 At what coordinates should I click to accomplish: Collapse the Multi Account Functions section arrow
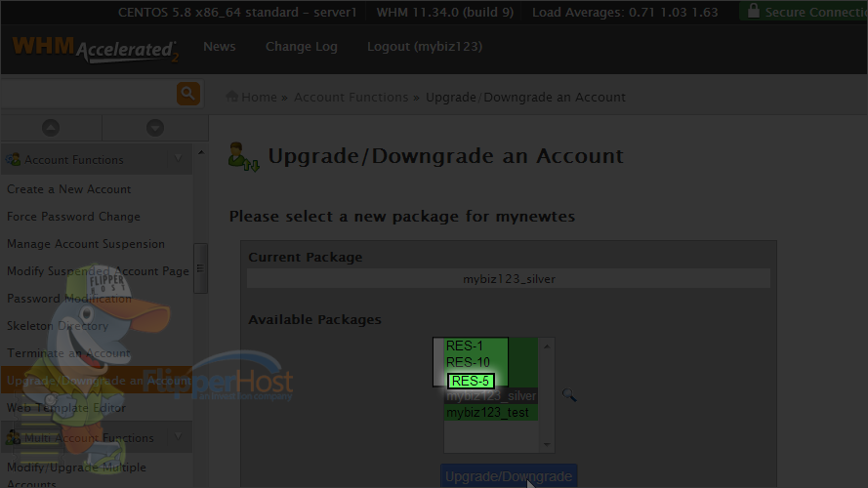click(179, 436)
